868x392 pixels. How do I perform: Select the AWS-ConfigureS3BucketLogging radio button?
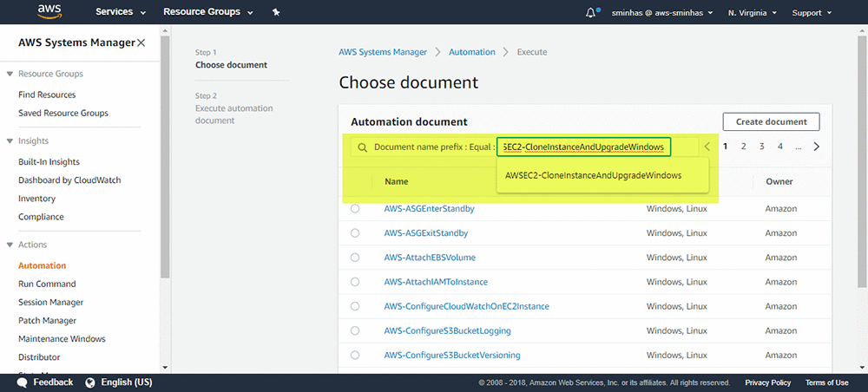(x=355, y=330)
